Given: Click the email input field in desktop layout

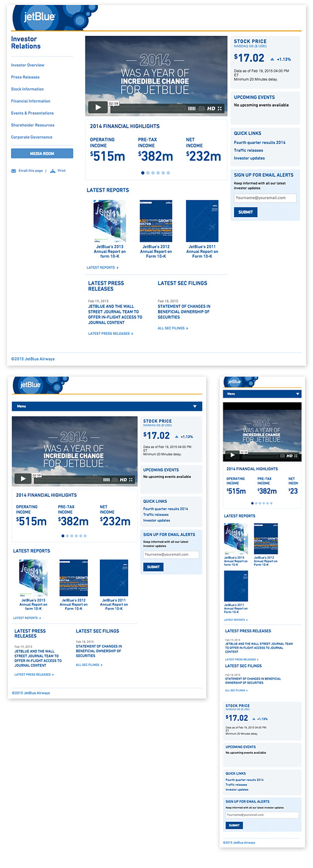Looking at the screenshot, I should pyautogui.click(x=265, y=198).
